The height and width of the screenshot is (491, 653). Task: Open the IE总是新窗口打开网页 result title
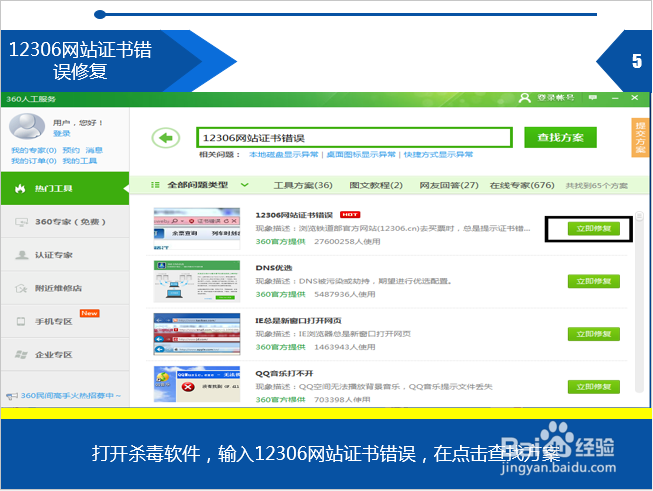point(298,320)
